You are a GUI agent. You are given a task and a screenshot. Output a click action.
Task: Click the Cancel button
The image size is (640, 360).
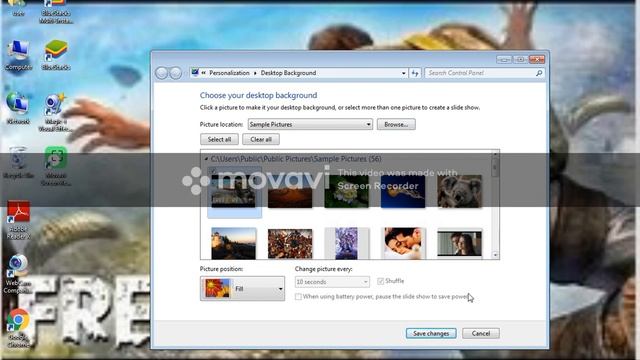coord(481,333)
